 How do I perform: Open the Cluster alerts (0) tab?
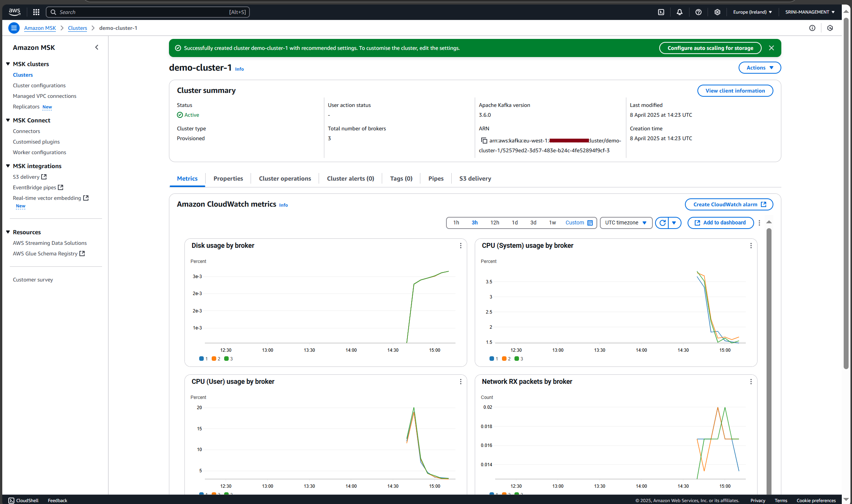tap(350, 178)
